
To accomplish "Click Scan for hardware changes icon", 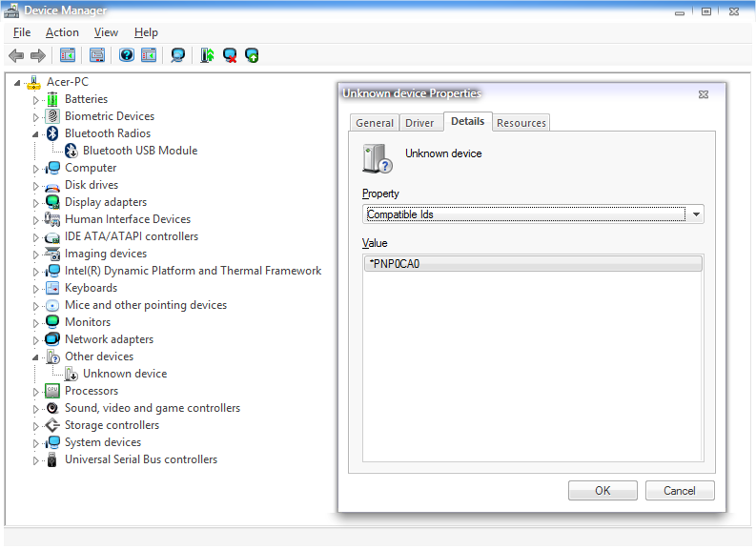I will pyautogui.click(x=178, y=55).
